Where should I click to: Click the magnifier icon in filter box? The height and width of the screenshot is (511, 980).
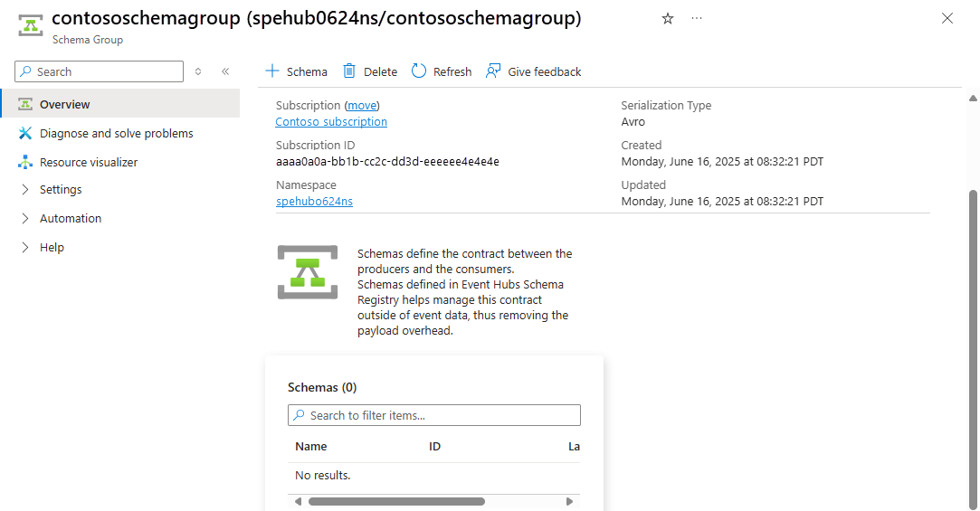pyautogui.click(x=300, y=415)
